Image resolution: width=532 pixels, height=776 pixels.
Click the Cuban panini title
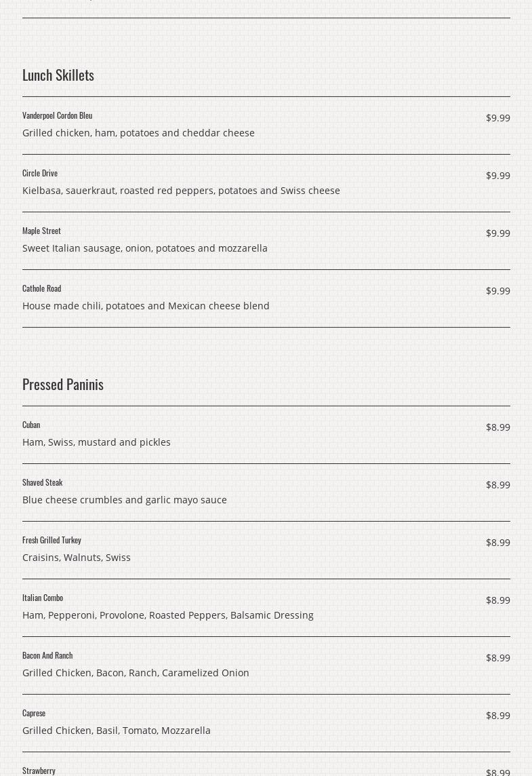(31, 425)
